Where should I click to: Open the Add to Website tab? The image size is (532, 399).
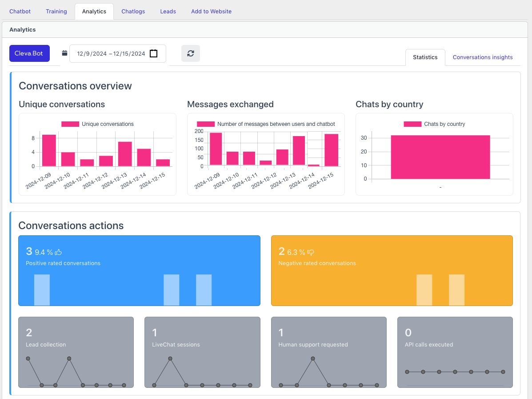211,12
